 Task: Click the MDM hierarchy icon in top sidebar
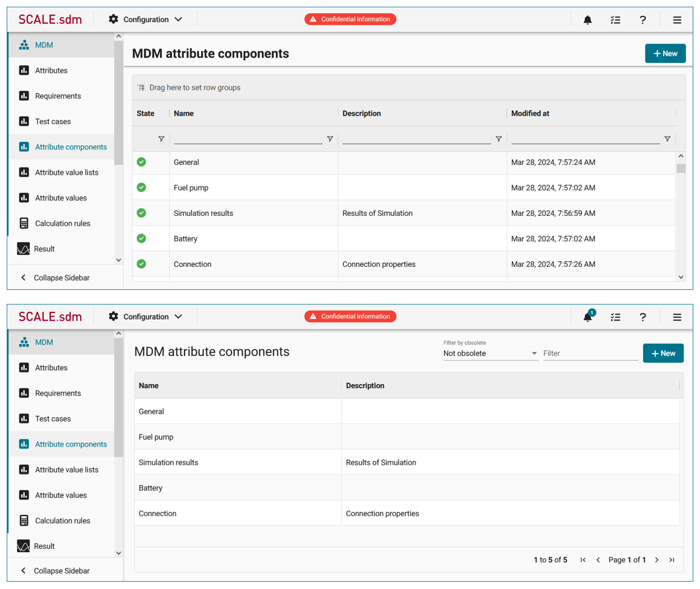point(24,45)
